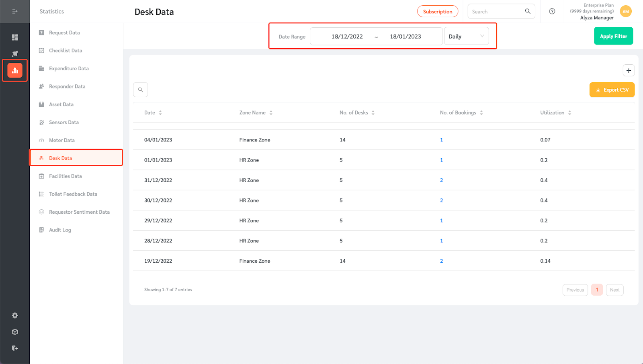Toggle sorting on the Date column
The height and width of the screenshot is (364, 643).
pos(160,112)
